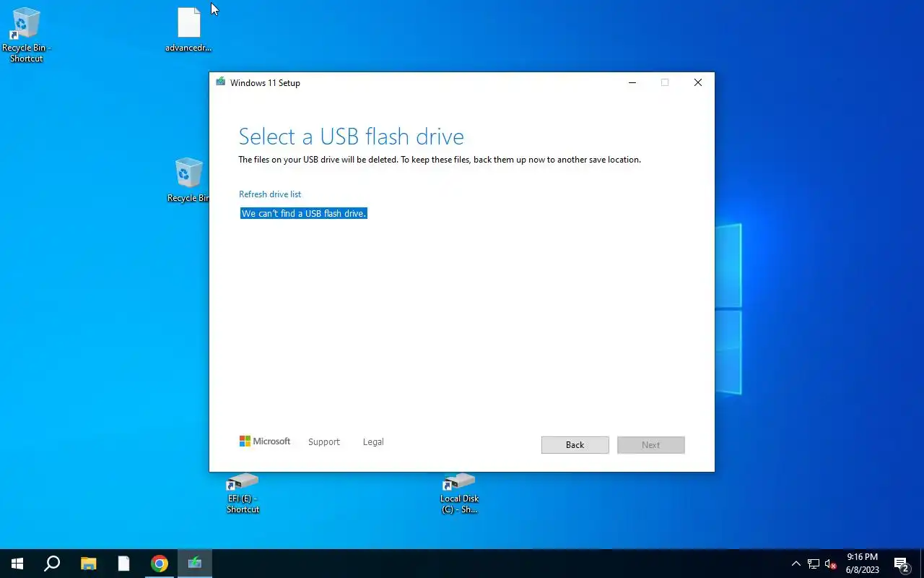Minimize the Windows 11 Setup window
Screen dimensions: 924x578
point(632,82)
